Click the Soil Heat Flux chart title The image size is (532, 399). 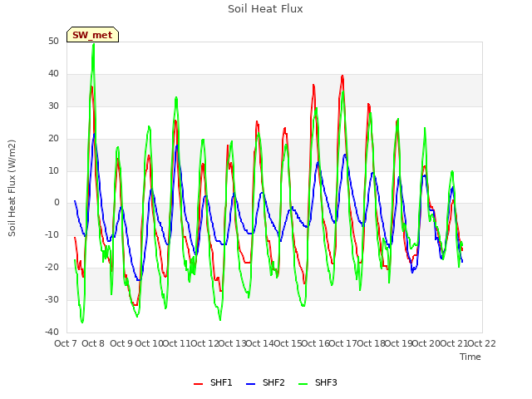[265, 9]
